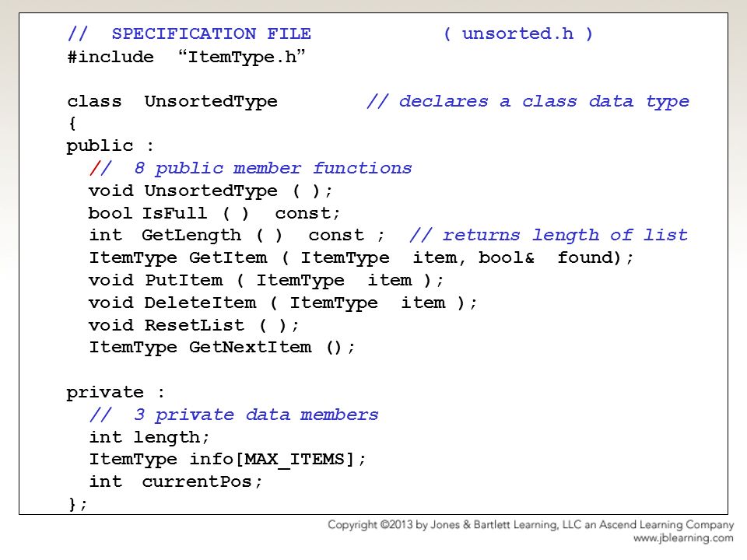747x560 pixels.
Task: Click the void UnsortedType constructor line
Action: (211, 191)
